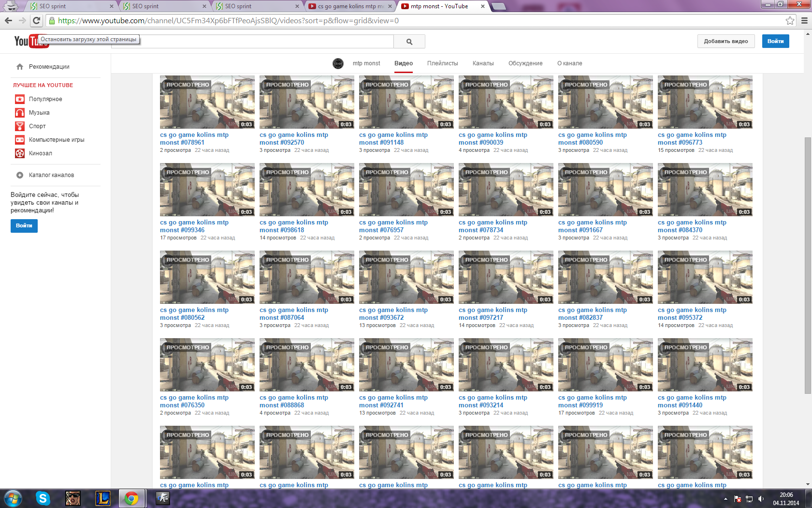Viewport: 812px width, 508px height.
Task: Open the League of Legends taskbar icon
Action: 103,498
